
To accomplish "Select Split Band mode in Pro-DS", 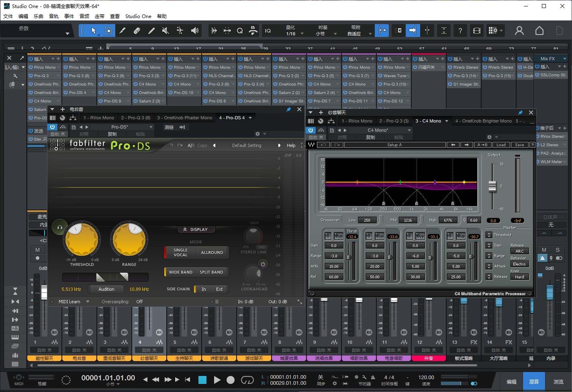I will point(211,272).
